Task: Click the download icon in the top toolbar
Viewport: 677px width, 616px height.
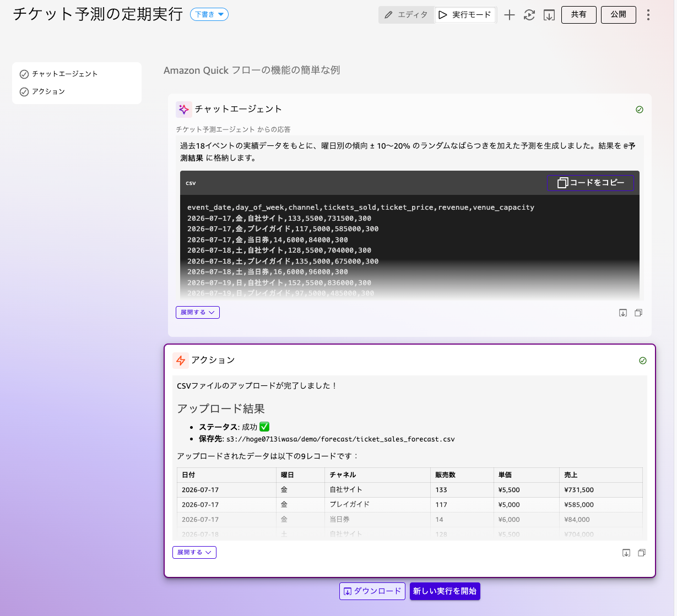Action: pos(549,15)
